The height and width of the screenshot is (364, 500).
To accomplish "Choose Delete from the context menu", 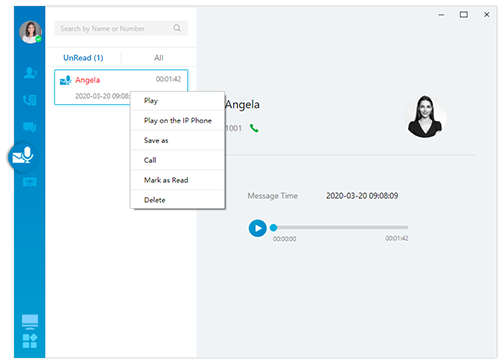I will coord(178,200).
